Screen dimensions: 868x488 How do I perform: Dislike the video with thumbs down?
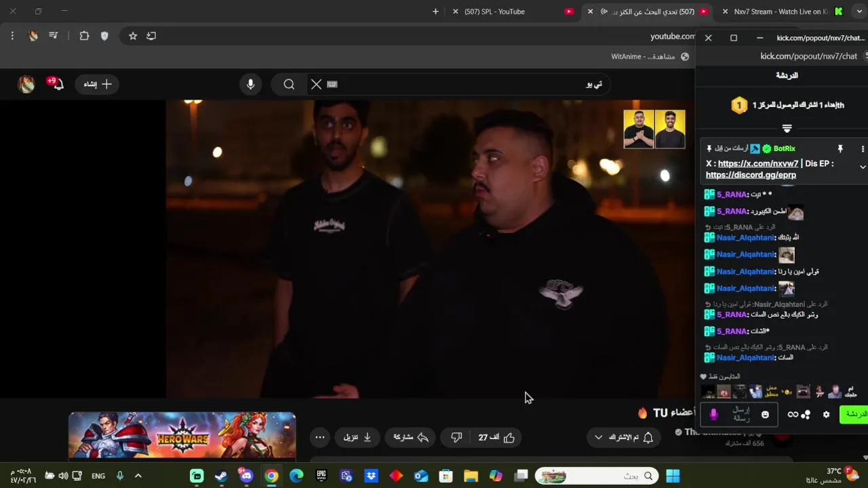[456, 437]
